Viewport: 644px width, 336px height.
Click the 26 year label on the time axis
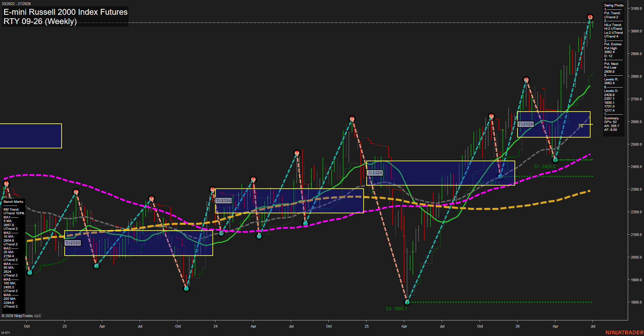pos(517,326)
